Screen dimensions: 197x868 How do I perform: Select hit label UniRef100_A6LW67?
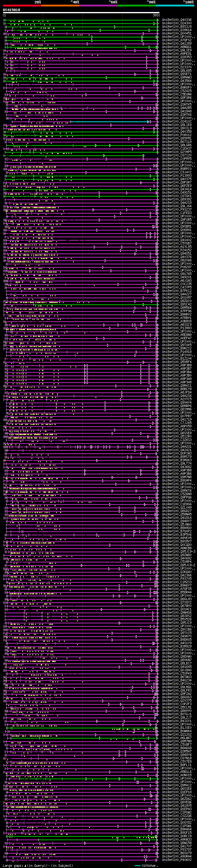[177, 737]
